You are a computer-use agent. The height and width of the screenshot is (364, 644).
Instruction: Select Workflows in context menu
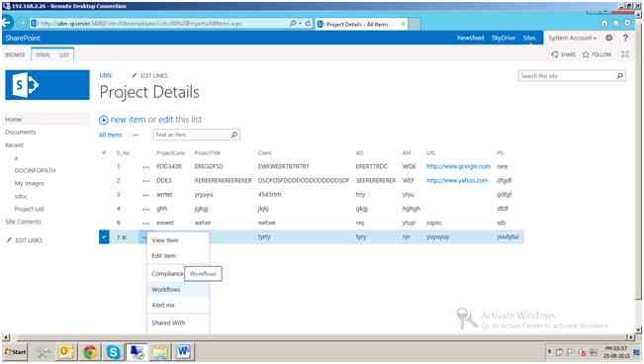tap(178, 290)
